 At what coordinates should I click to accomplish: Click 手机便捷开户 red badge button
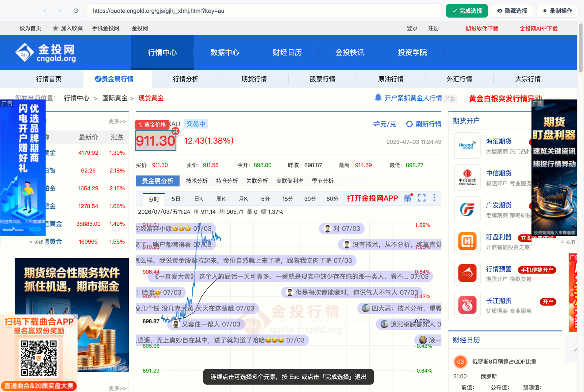pyautogui.click(x=537, y=270)
